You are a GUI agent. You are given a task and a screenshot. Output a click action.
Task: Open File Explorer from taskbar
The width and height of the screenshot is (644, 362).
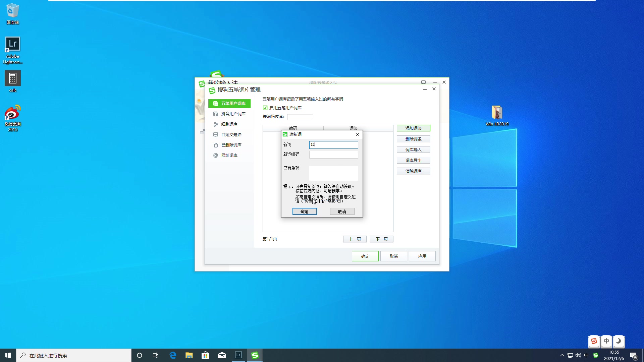coord(189,355)
